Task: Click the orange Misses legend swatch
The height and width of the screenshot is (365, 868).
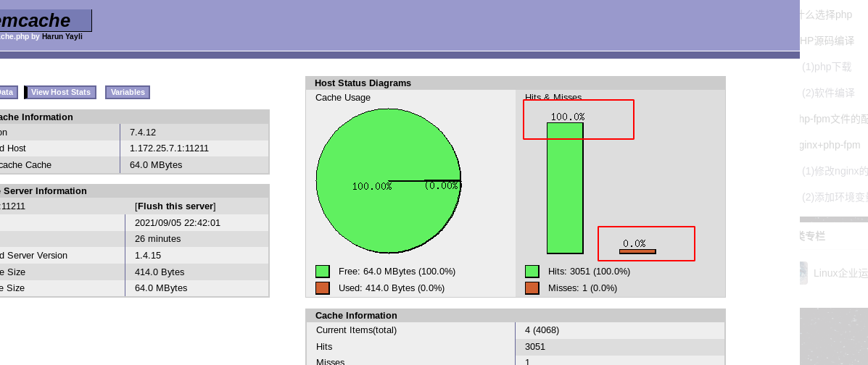Action: coord(532,288)
